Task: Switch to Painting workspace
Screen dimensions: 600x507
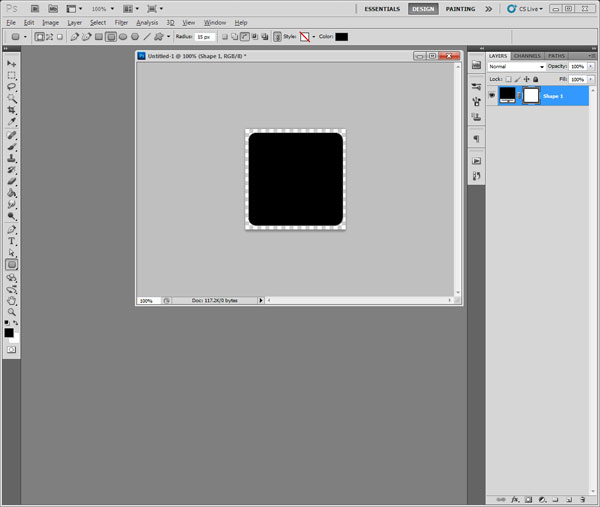Action: tap(460, 9)
